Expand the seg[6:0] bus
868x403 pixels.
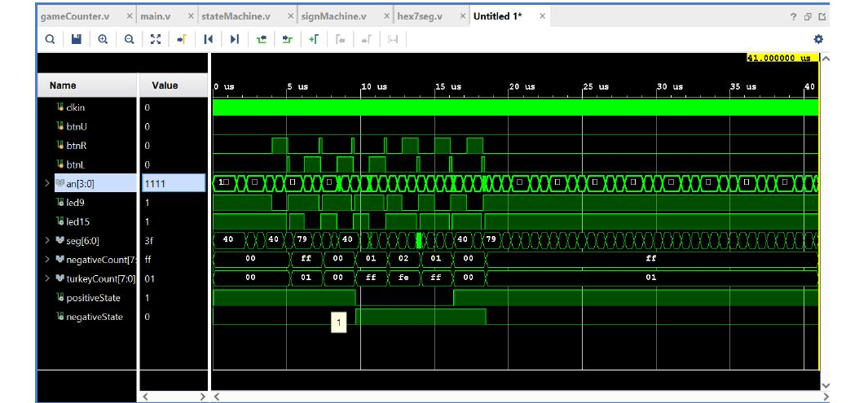tap(47, 240)
